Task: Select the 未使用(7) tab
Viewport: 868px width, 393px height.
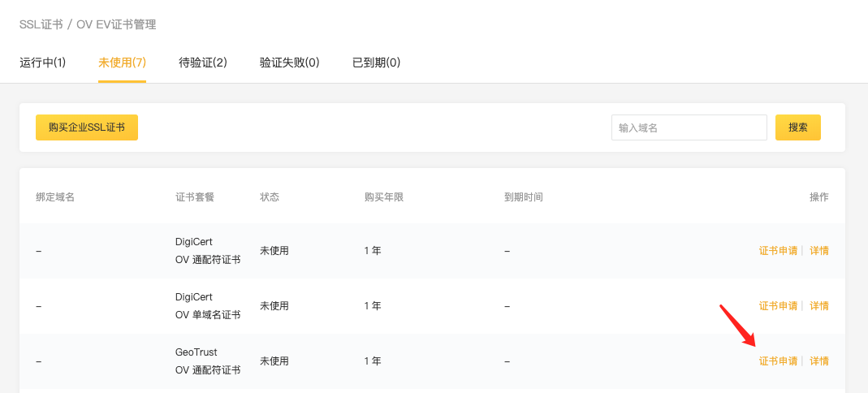Action: (x=122, y=63)
